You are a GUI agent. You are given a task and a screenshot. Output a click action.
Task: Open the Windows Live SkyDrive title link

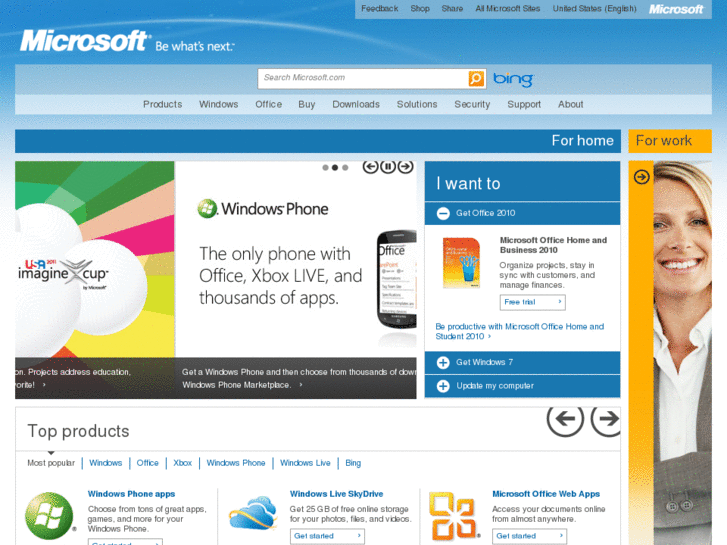(337, 494)
